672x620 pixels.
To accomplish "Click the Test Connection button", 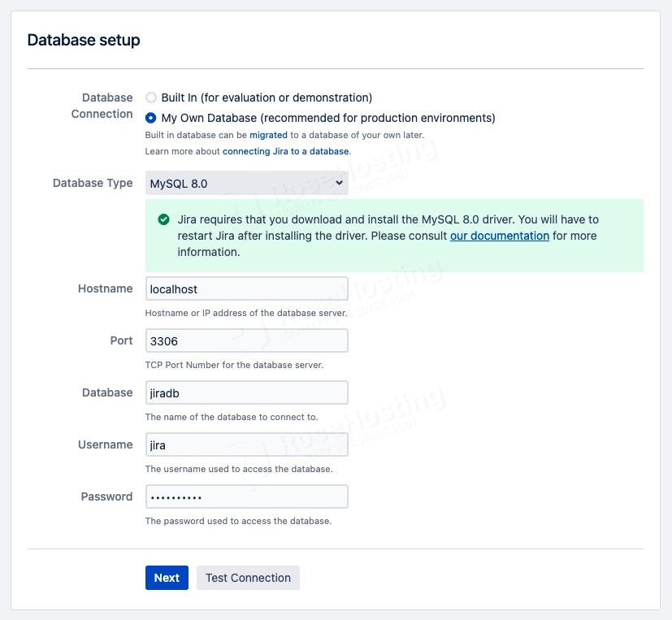I will coord(248,578).
